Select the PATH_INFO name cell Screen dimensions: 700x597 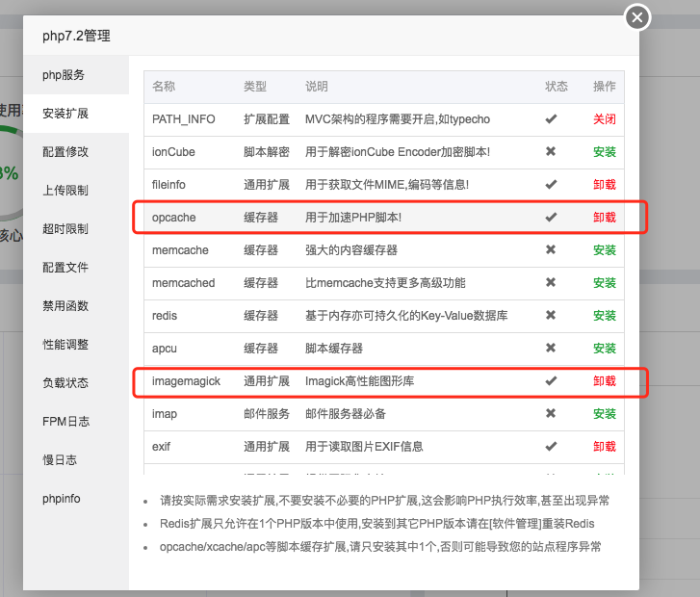point(184,119)
